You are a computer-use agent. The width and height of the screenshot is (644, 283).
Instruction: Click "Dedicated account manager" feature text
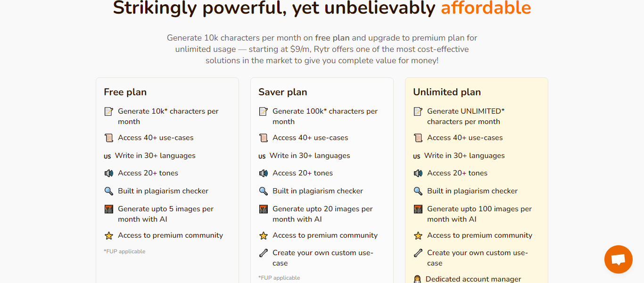473,279
